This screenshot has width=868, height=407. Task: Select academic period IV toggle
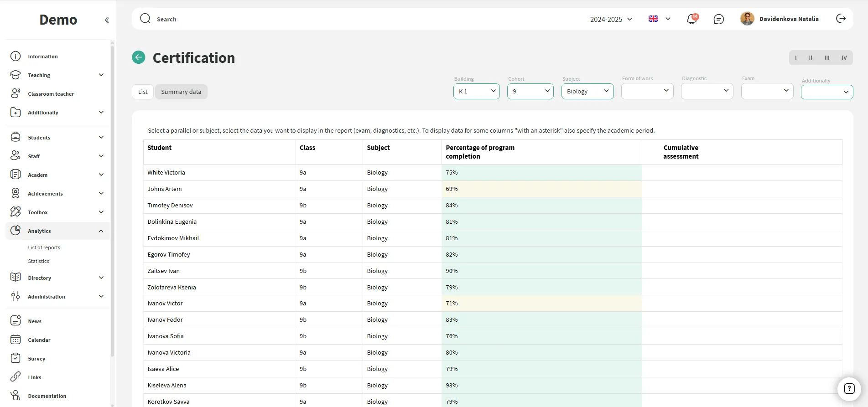coord(844,58)
